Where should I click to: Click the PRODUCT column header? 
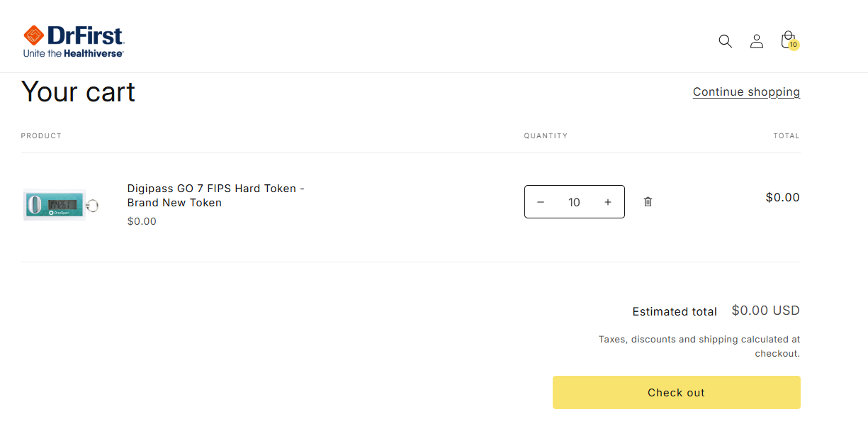41,136
